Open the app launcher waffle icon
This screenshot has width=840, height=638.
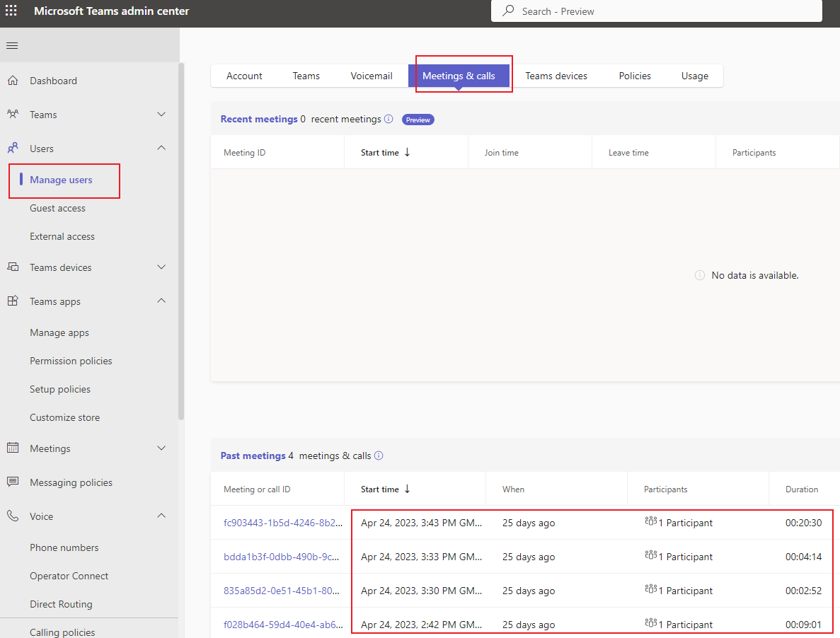pos(11,11)
